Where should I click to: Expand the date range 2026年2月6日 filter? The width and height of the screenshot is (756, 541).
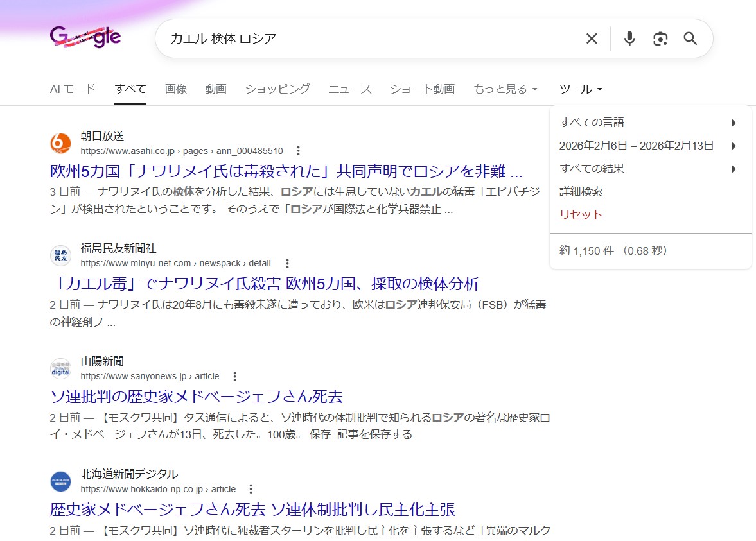649,146
